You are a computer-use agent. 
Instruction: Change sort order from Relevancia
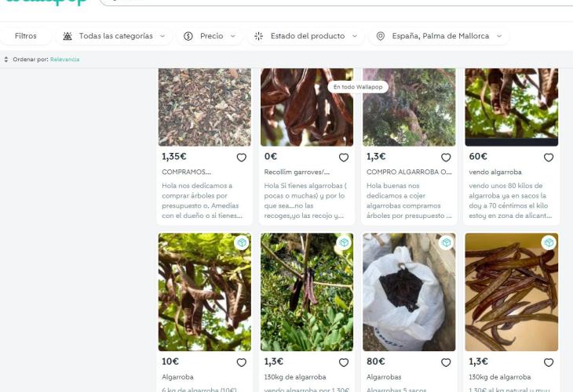pyautogui.click(x=64, y=60)
